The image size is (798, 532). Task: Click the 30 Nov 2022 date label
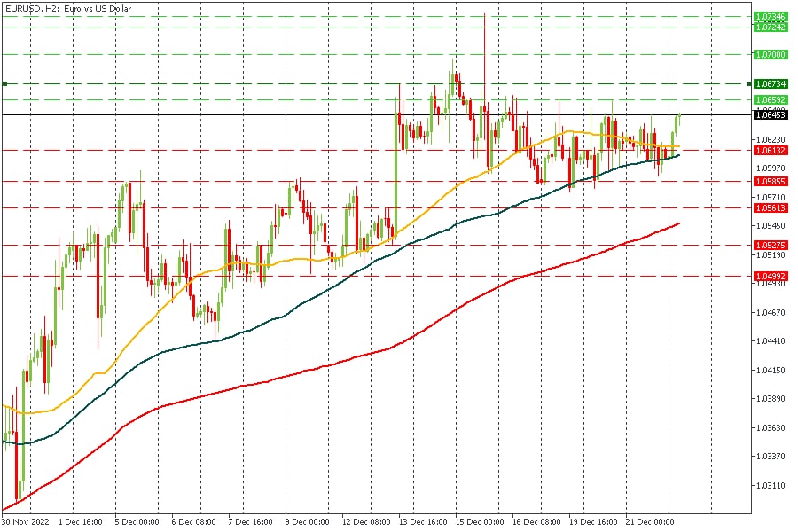point(26,522)
